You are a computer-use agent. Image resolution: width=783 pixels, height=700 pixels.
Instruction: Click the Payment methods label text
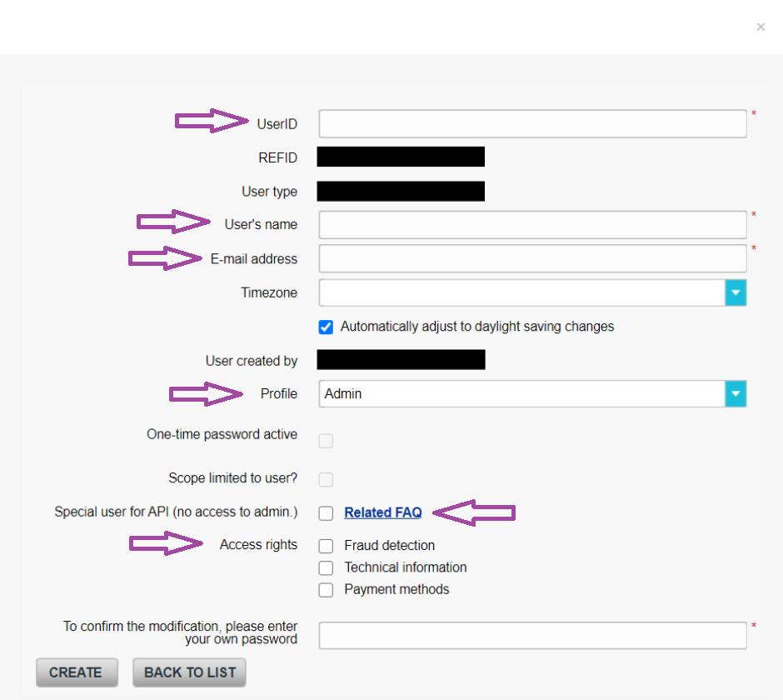point(397,589)
